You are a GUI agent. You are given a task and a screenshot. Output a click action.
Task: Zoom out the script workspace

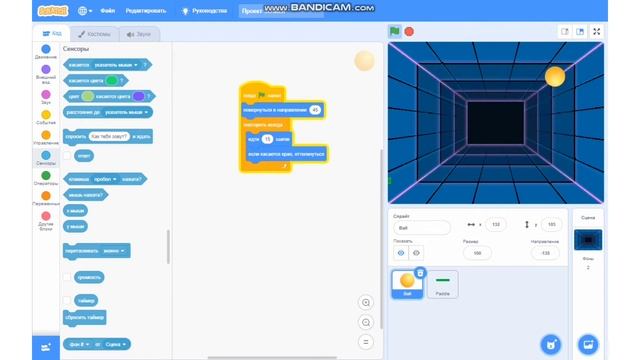click(366, 322)
